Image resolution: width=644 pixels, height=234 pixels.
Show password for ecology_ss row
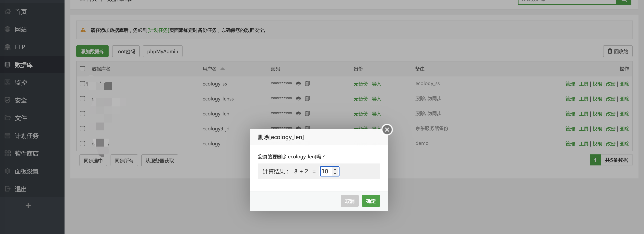(298, 84)
